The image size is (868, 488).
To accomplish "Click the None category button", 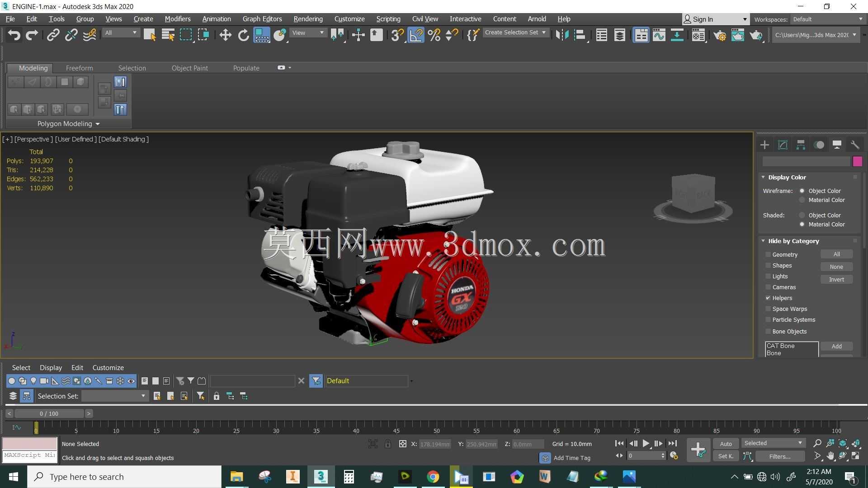I will (x=836, y=267).
